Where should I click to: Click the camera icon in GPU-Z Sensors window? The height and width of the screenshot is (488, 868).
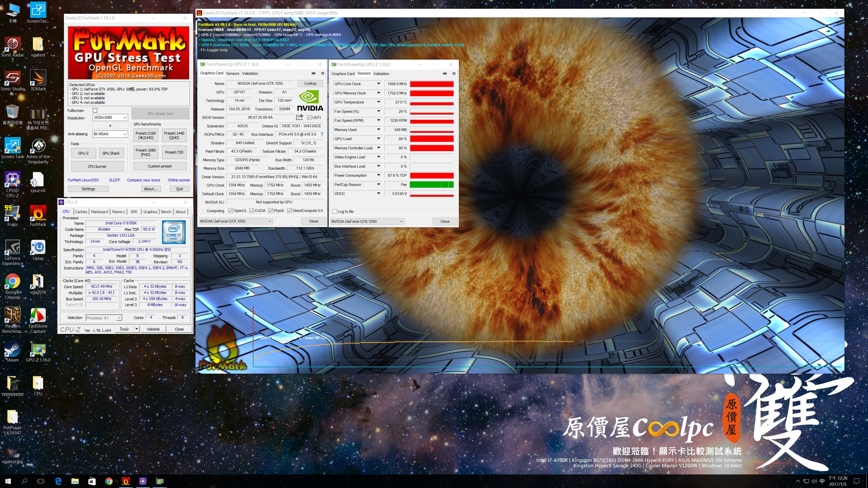445,73
